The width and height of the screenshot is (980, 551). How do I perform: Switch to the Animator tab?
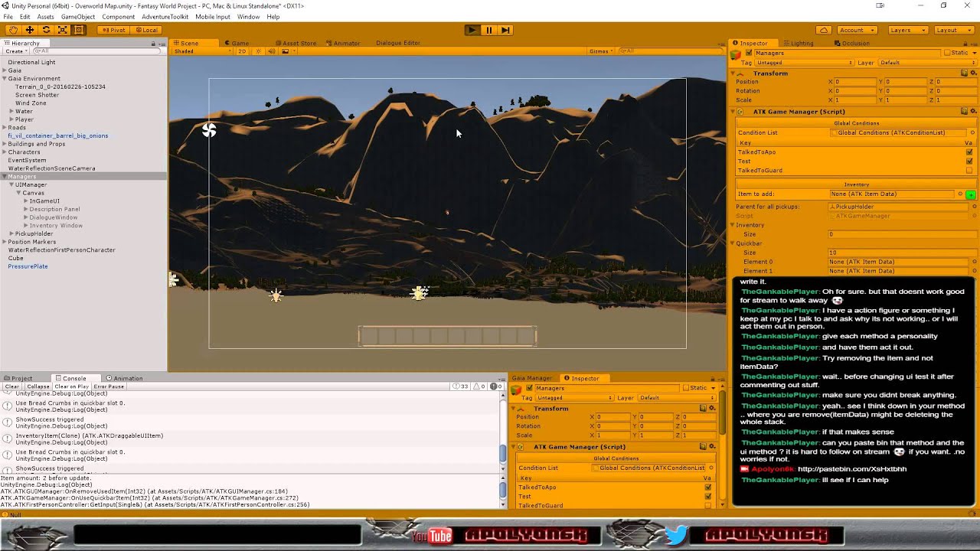pyautogui.click(x=343, y=44)
